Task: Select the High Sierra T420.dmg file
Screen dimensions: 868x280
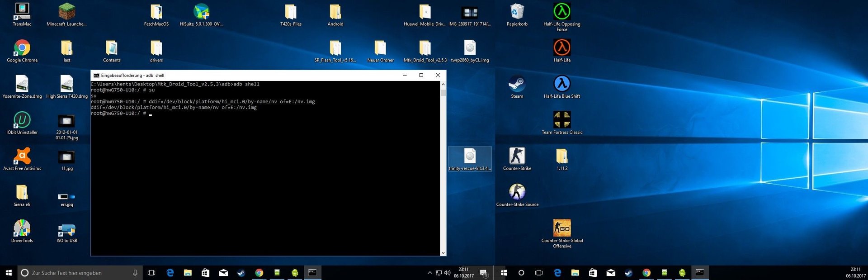Action: [x=66, y=84]
